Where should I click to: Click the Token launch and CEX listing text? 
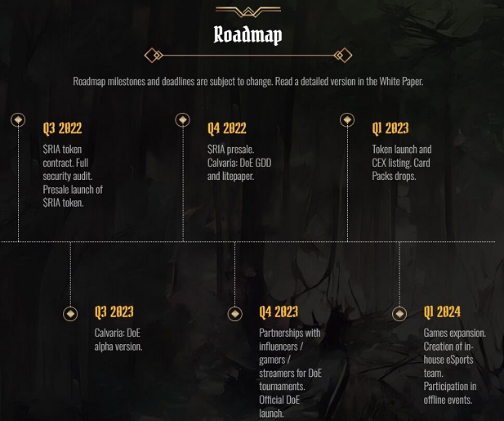coord(402,163)
